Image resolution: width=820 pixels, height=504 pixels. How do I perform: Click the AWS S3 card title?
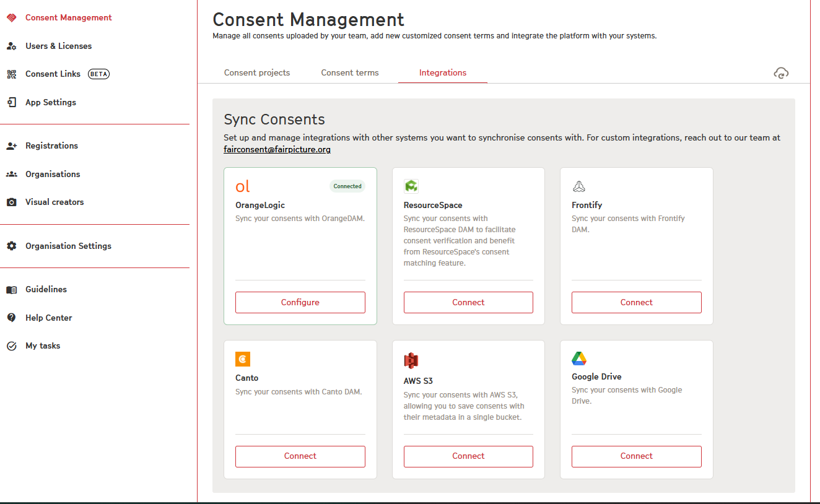coord(418,381)
